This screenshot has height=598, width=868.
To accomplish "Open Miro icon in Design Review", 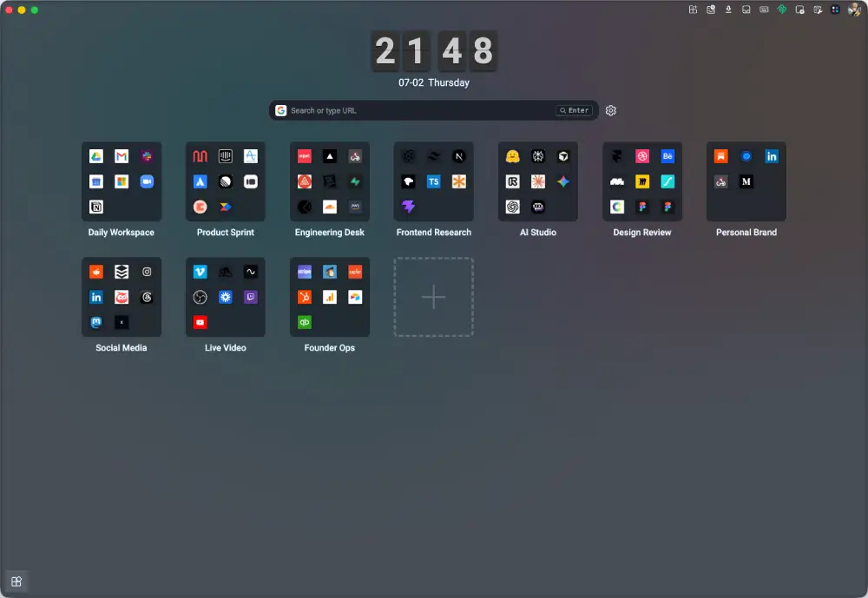I will [642, 181].
